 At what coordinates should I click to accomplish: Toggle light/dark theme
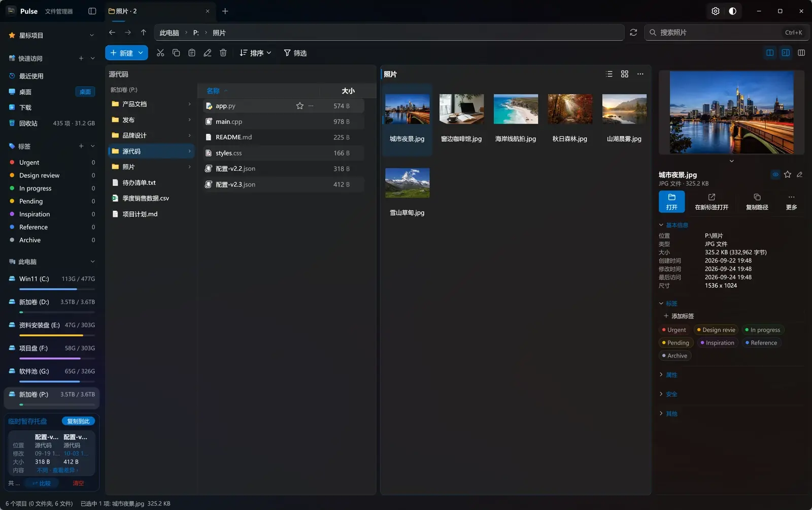[733, 11]
